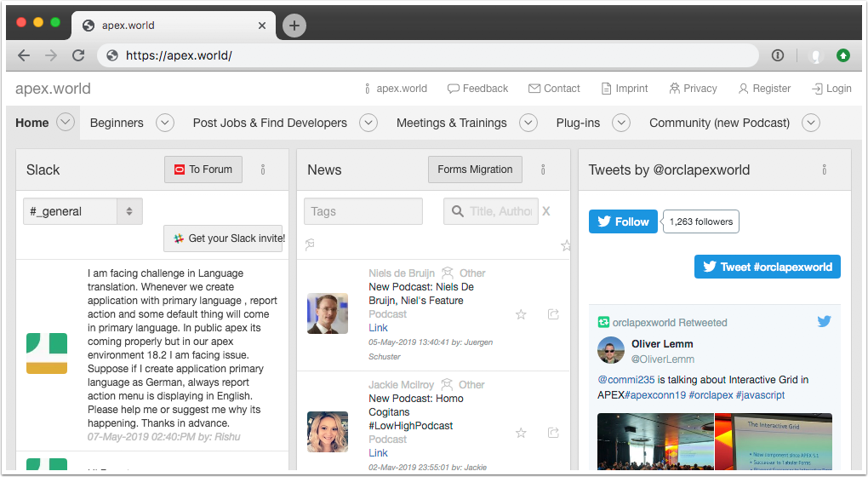Click the type icon beside Niels de Bruijn

click(448, 273)
